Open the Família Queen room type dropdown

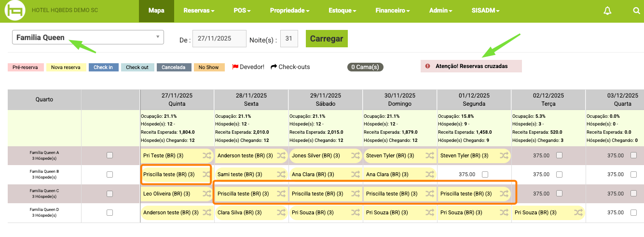88,37
